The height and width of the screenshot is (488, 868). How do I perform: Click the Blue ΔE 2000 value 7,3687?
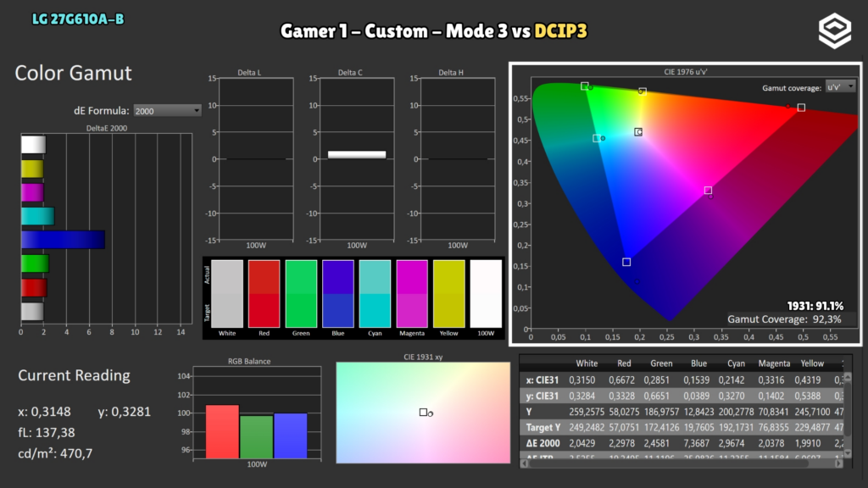pyautogui.click(x=698, y=443)
